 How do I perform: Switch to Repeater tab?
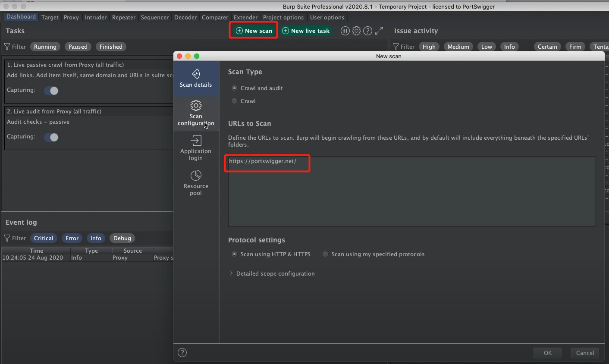click(124, 17)
